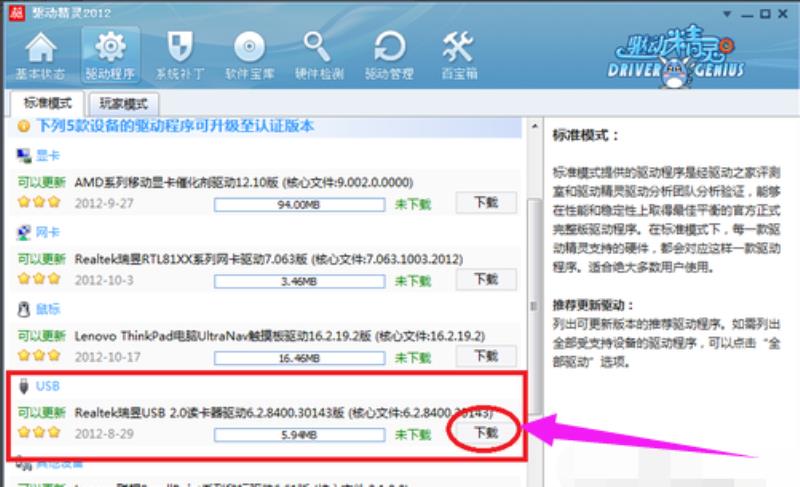Viewport: 800px width, 487px height.
Task: Switch to 玩家模式 tab
Action: click(x=123, y=104)
